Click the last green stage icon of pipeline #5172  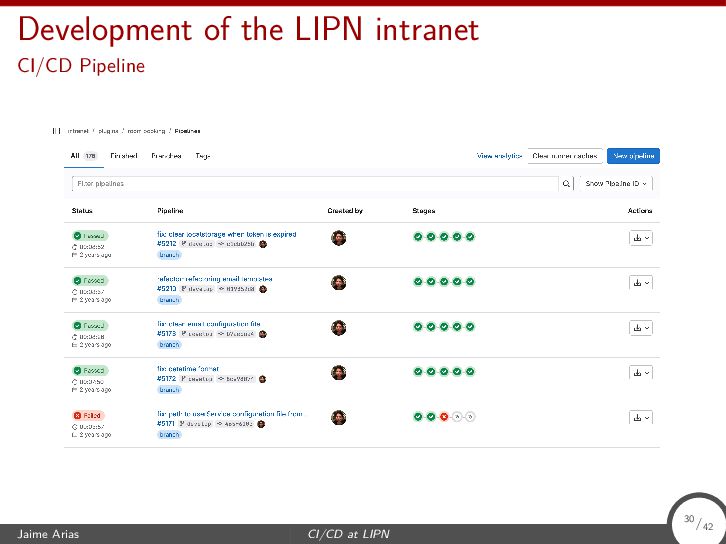470,371
